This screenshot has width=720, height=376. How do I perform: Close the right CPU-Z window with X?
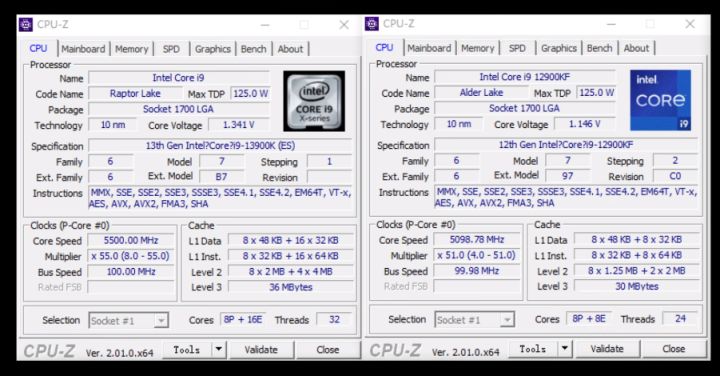click(690, 24)
